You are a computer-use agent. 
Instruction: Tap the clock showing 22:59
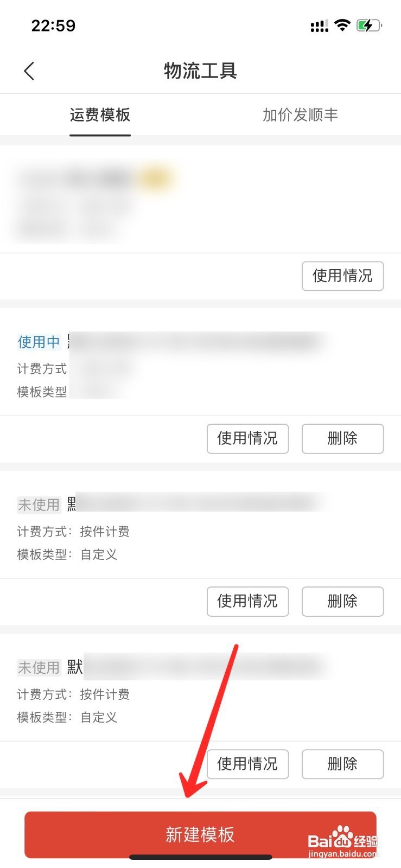point(53,25)
